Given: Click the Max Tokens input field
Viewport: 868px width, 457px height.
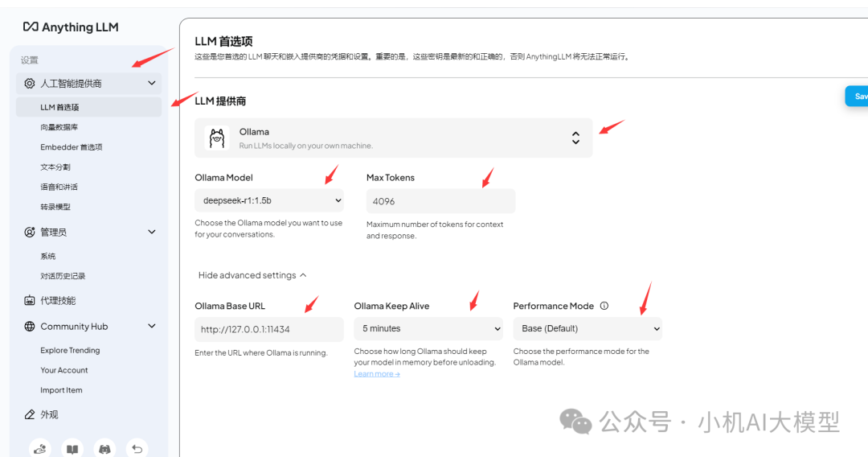Looking at the screenshot, I should (x=440, y=201).
